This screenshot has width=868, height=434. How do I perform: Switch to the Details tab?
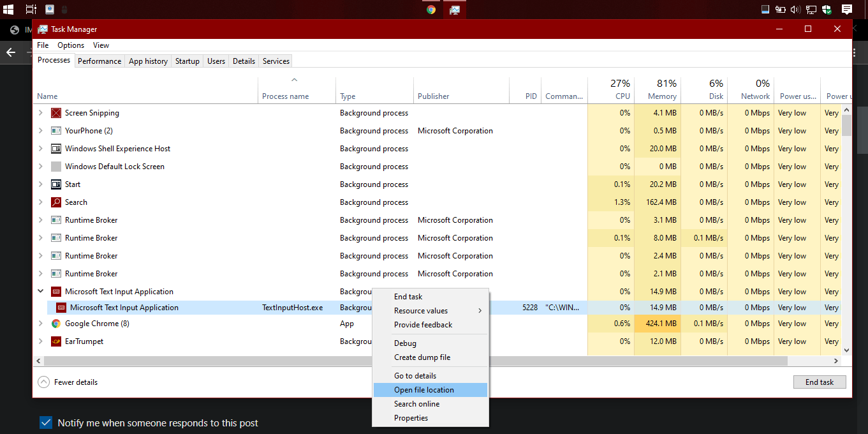pyautogui.click(x=244, y=61)
